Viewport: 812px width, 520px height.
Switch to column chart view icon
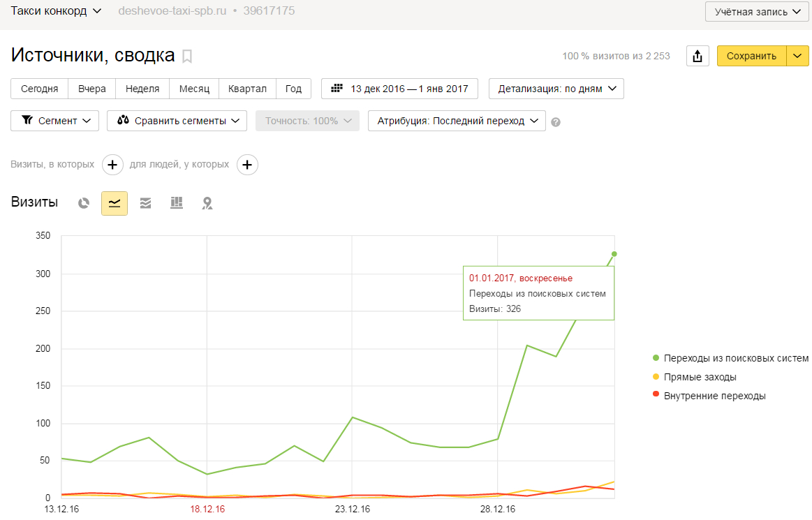(176, 203)
